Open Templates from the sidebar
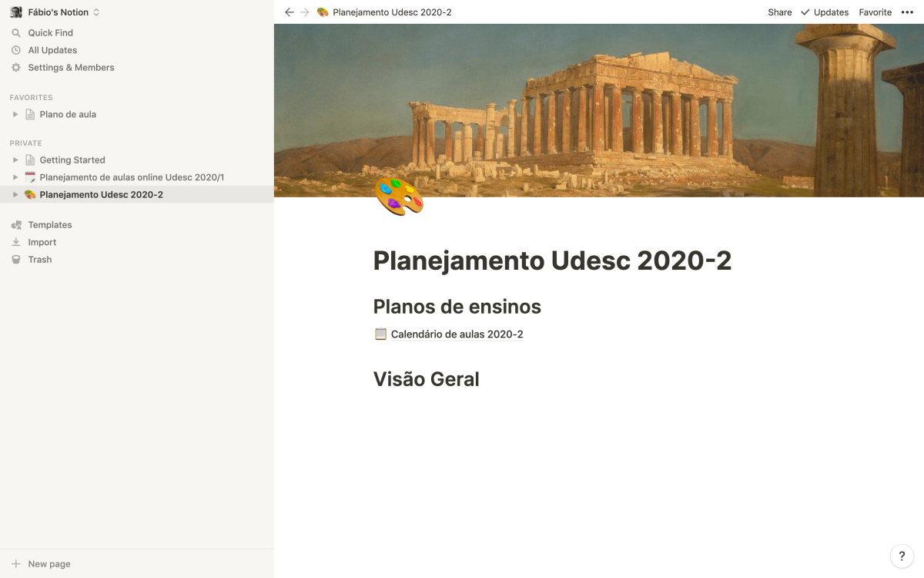 click(49, 225)
